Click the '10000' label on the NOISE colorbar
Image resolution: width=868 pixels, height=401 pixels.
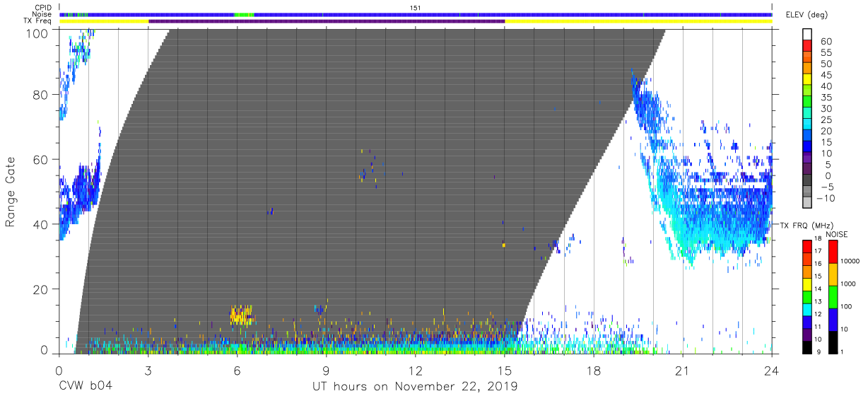coord(850,261)
